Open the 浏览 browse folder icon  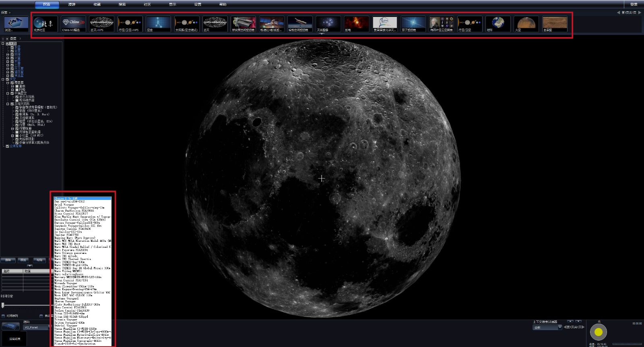tap(16, 23)
